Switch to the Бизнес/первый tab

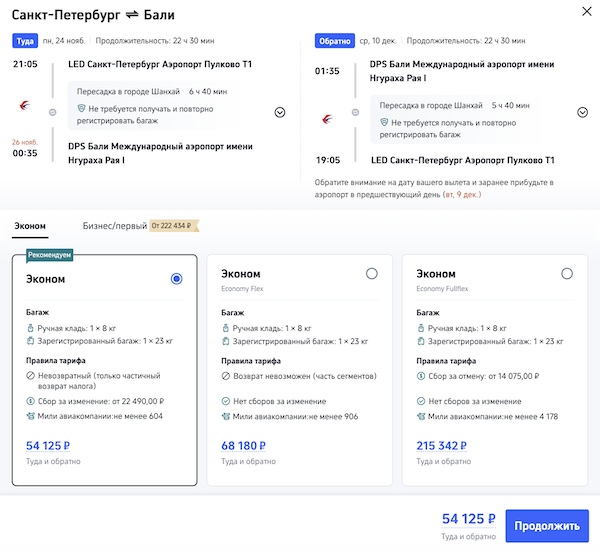pyautogui.click(x=114, y=226)
